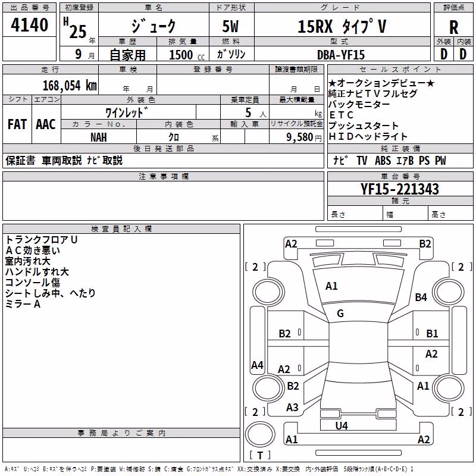
Task: Click the note シートしみ中、へたり
Action: coord(51,293)
